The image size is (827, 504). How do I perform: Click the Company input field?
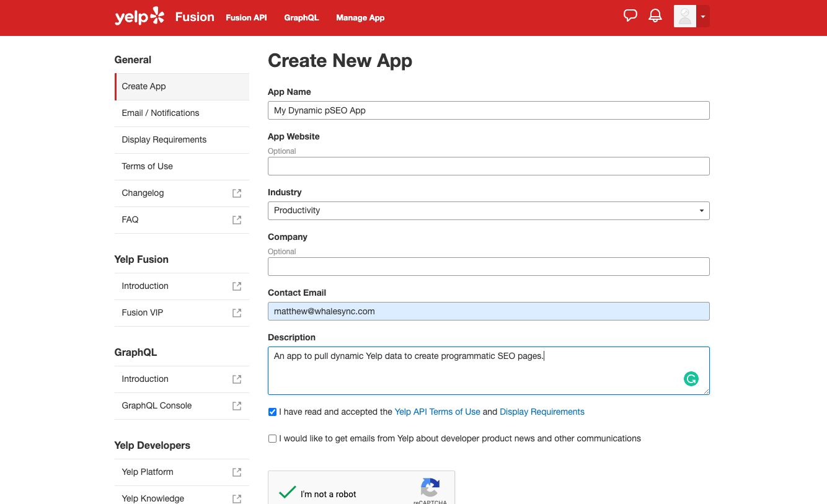coord(489,267)
